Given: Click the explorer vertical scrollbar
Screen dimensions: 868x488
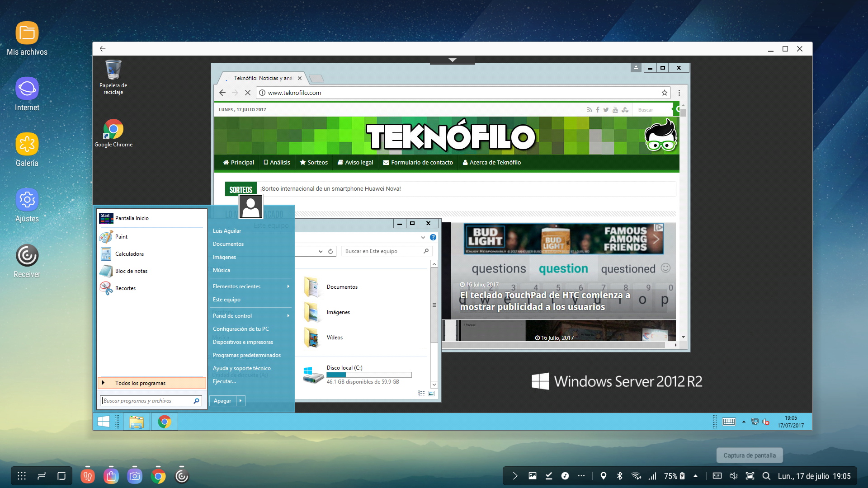Looking at the screenshot, I should pyautogui.click(x=434, y=305).
